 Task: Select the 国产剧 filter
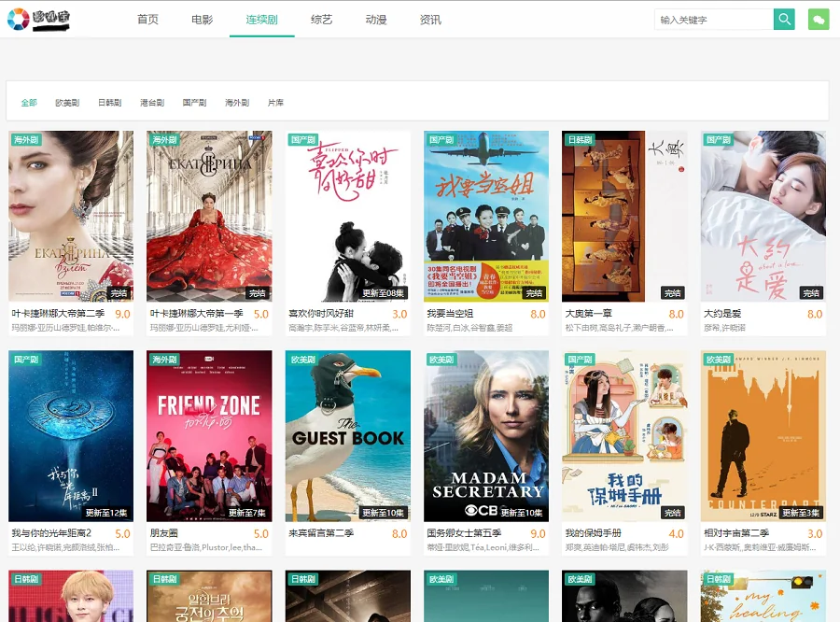tap(194, 103)
